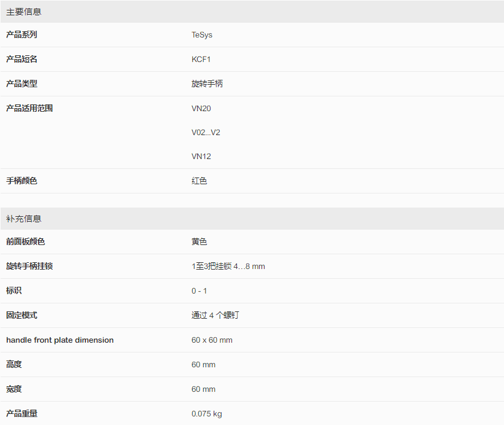
Task: Click the 60 x 60 mm dimension value
Action: pyautogui.click(x=212, y=340)
